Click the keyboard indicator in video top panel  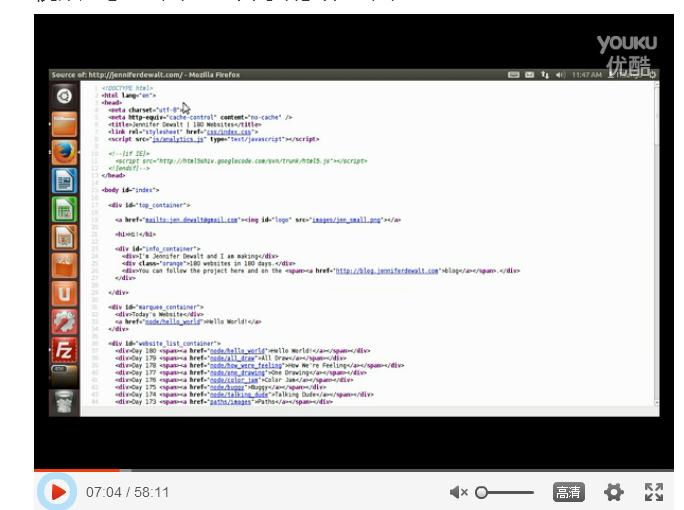tap(513, 75)
